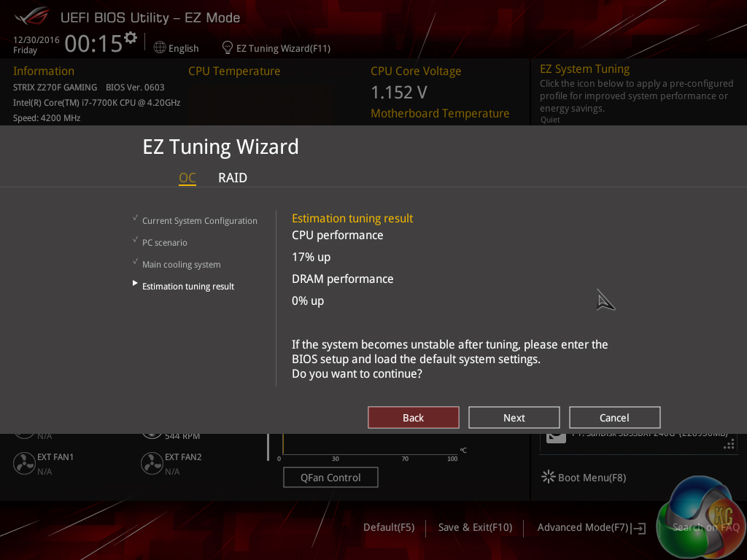Viewport: 747px width, 560px height.
Task: Click the EXT FAN1 label
Action: 55,456
